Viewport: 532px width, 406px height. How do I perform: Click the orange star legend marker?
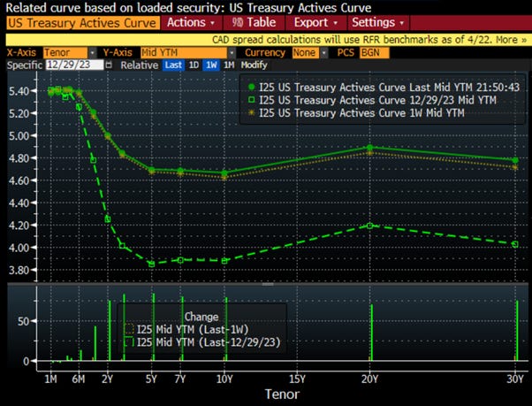pos(251,112)
